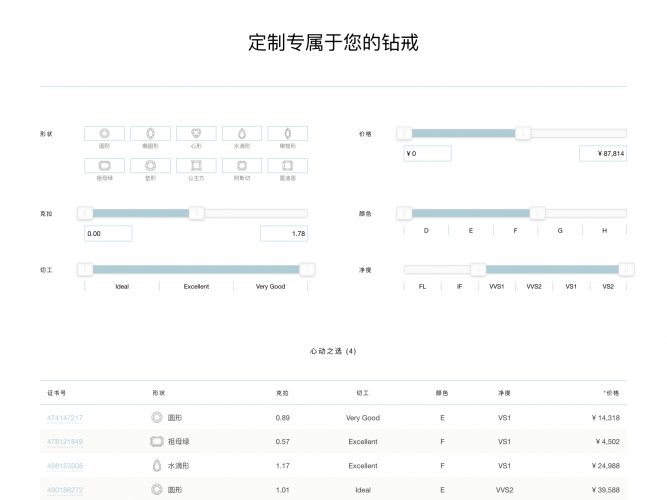
Task: Click the Excellent cut scale label
Action: (x=196, y=286)
